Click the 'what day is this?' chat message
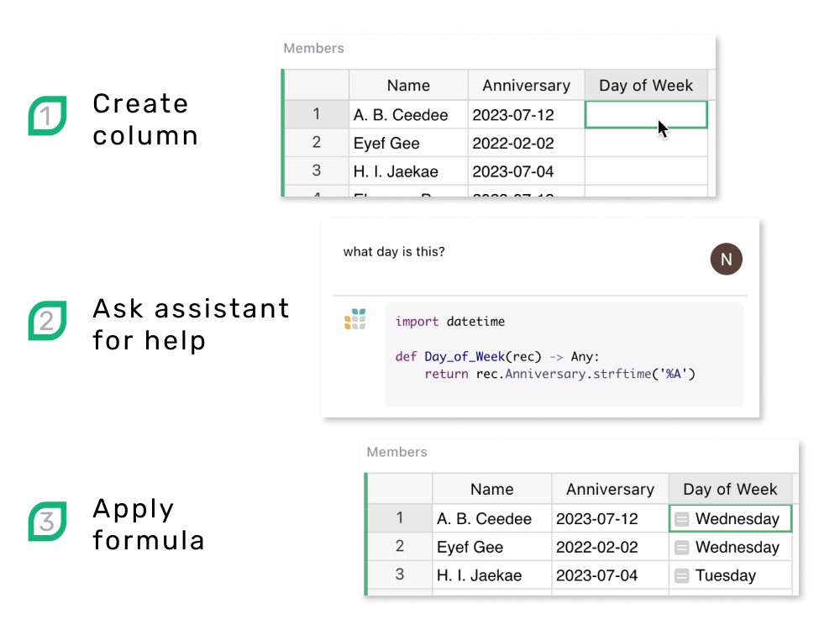This screenshot has height=630, width=840. pyautogui.click(x=394, y=252)
